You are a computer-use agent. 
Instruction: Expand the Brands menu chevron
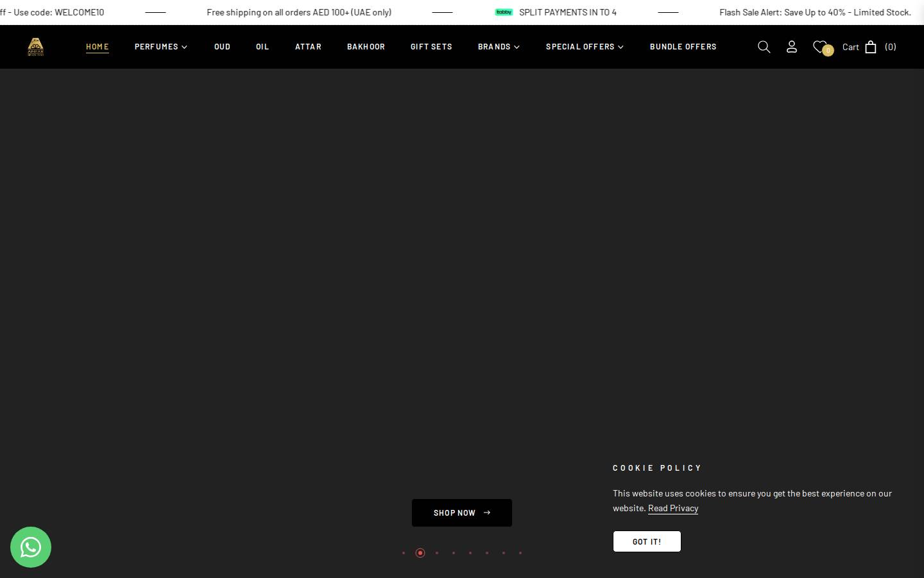517,47
